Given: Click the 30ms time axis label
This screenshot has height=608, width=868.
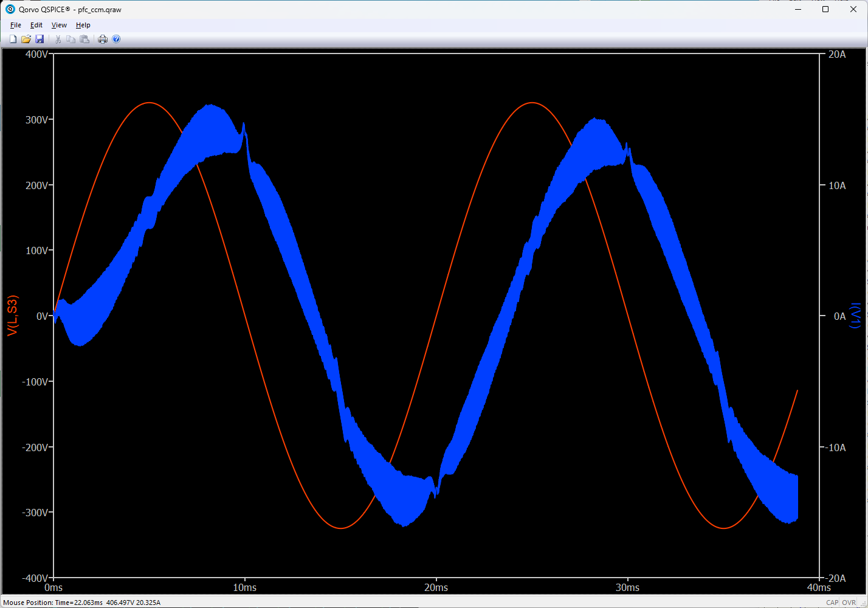Looking at the screenshot, I should (628, 588).
